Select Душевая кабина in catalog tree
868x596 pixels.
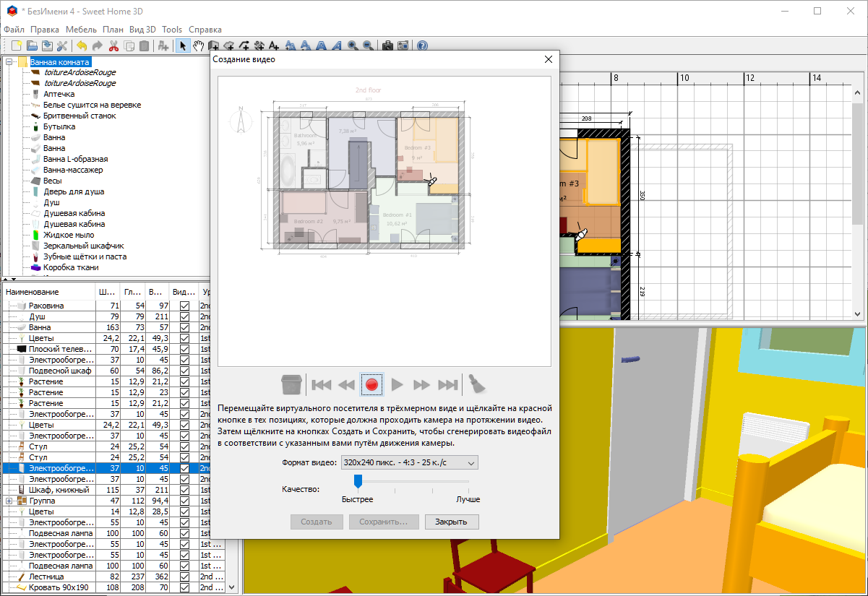pyautogui.click(x=74, y=213)
